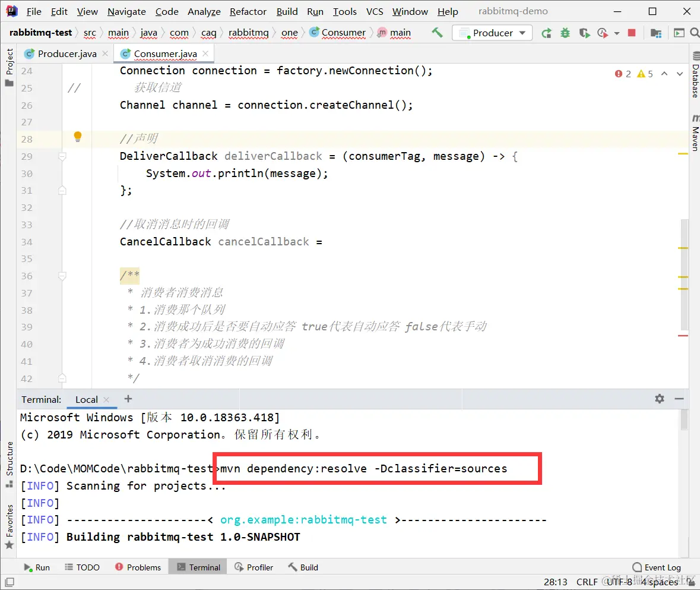Open the Code menu
Viewport: 700px width, 590px height.
click(166, 12)
